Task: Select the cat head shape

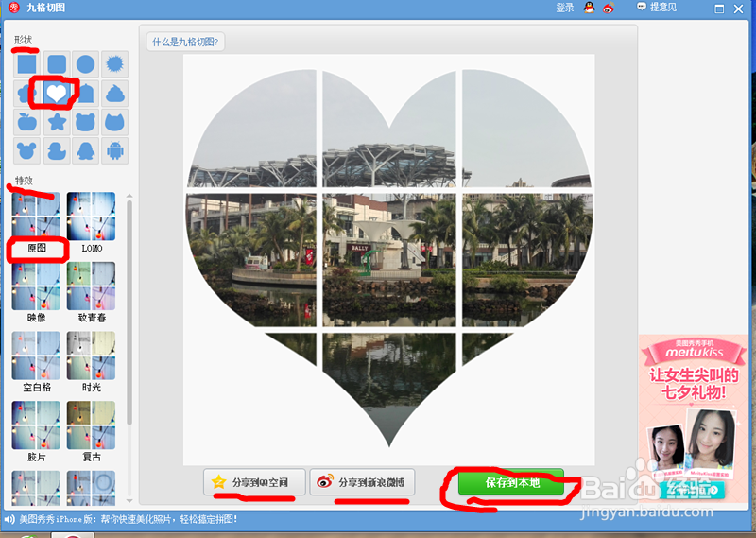Action: point(114,122)
